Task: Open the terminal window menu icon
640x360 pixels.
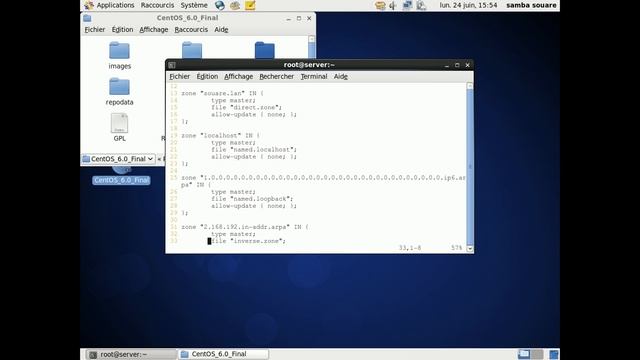Action: click(x=172, y=65)
